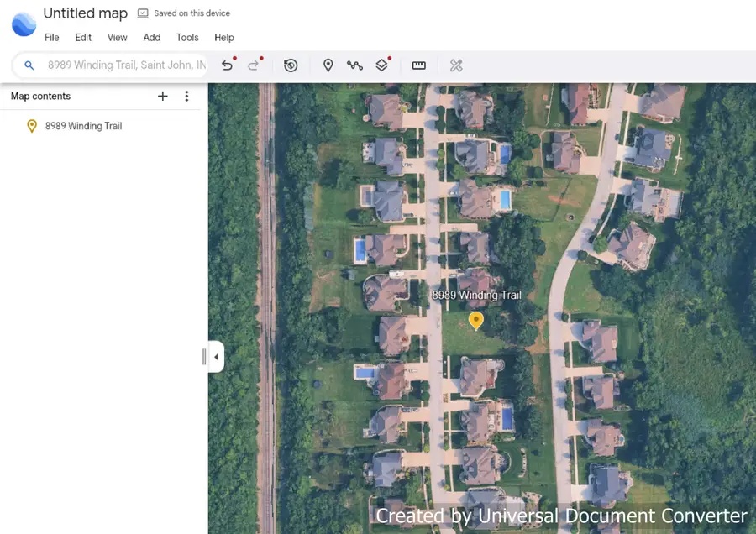Click the search magnifier icon

click(x=29, y=65)
